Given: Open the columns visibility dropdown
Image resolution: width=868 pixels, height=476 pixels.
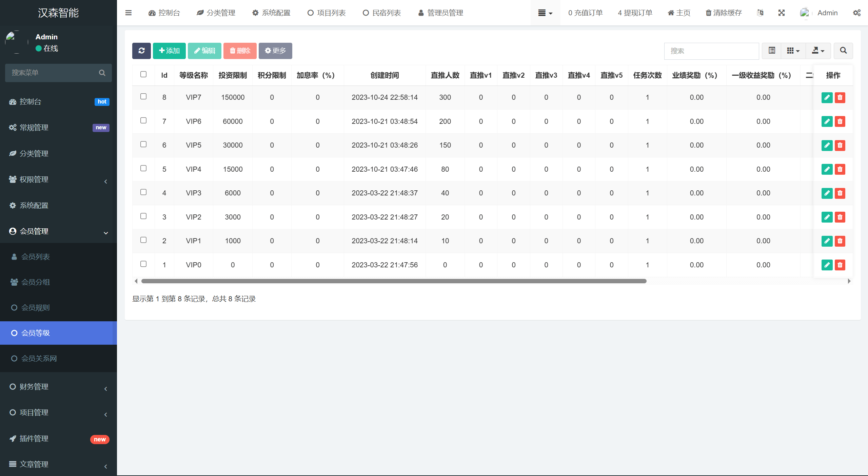Looking at the screenshot, I should [x=793, y=51].
